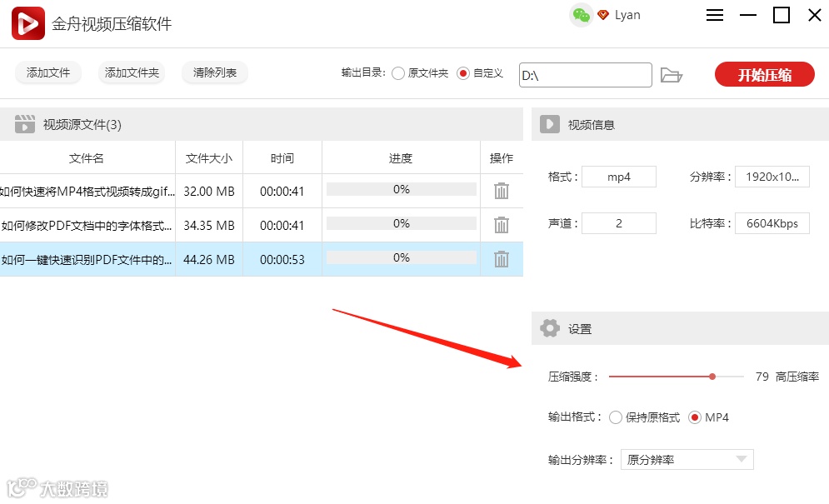
Task: Click 清除列表 button
Action: click(x=215, y=72)
